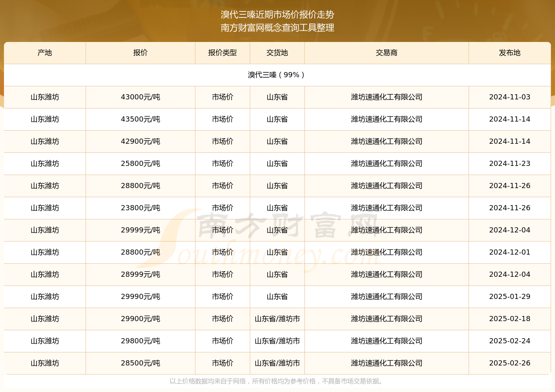Select the 28500元/吨 price cell
The image size is (555, 392).
140,363
